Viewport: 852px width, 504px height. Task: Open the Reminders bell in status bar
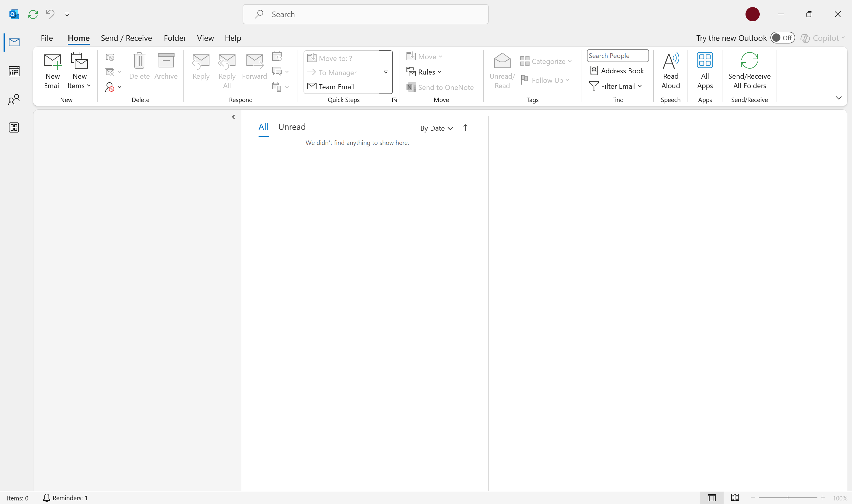tap(65, 498)
